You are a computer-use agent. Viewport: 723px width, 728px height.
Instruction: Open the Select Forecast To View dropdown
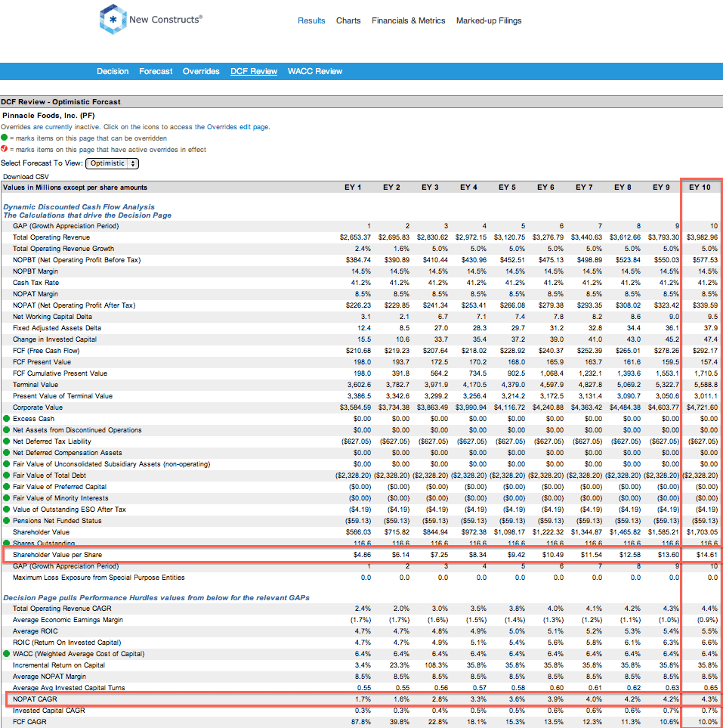(x=112, y=163)
